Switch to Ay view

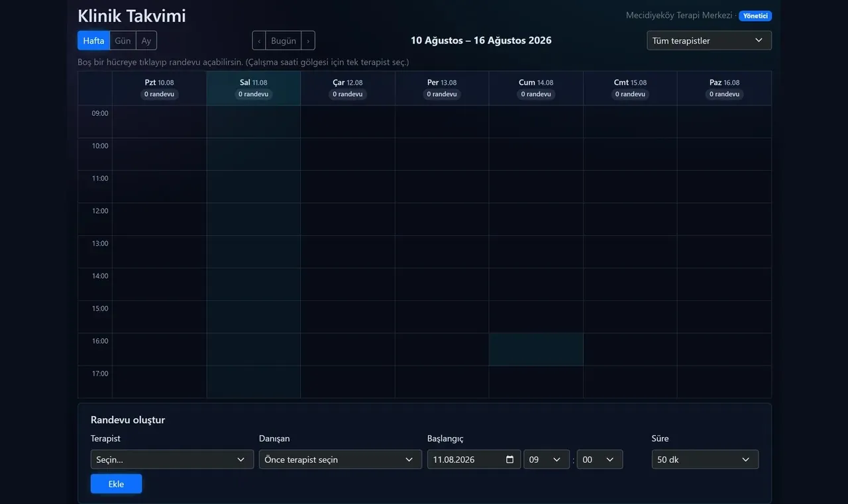point(146,40)
